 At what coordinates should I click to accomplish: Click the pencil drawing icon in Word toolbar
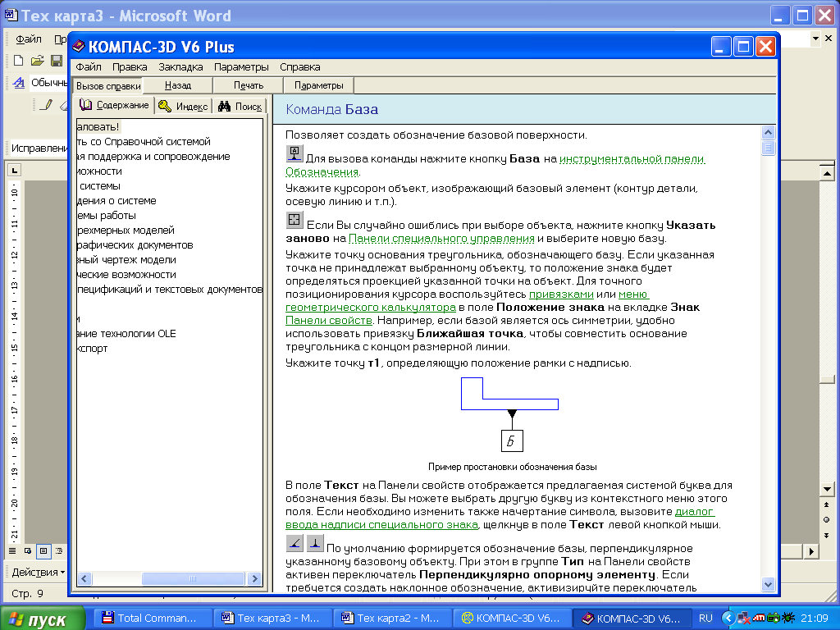coord(47,104)
